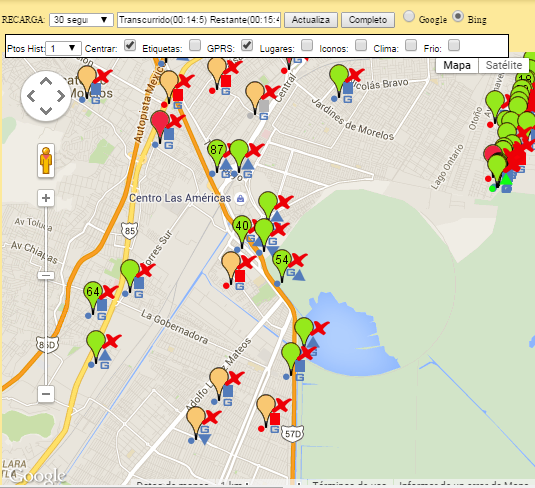Uncheck the GPRS checkbox

click(x=247, y=45)
